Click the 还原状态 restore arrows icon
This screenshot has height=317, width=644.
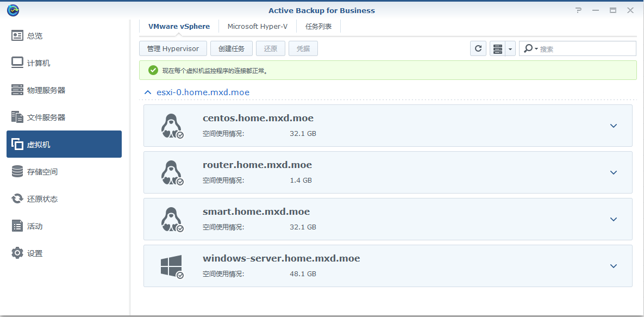coord(17,198)
